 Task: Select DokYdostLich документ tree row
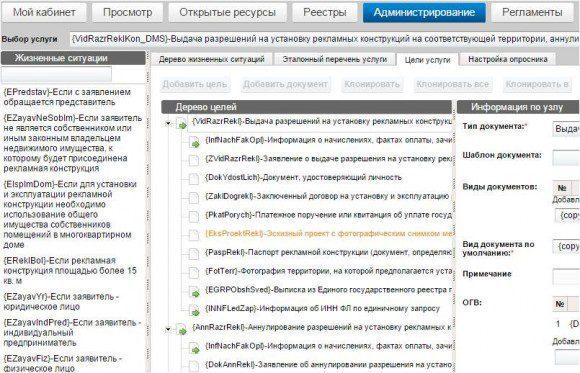click(x=303, y=178)
